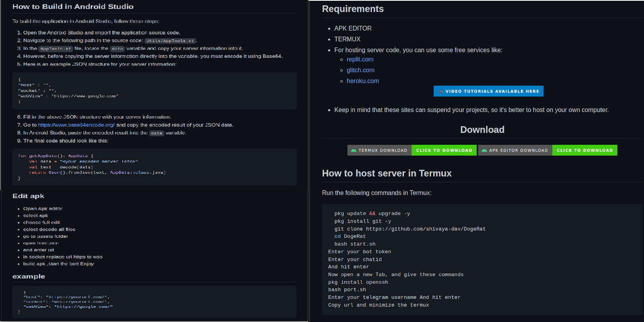Click the Termux Download badge label

coord(379,150)
